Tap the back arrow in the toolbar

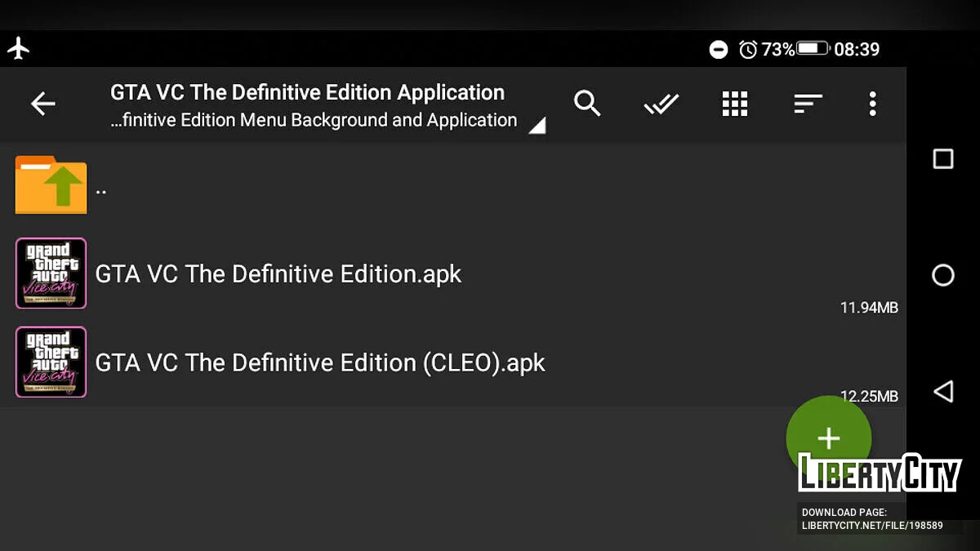(42, 104)
